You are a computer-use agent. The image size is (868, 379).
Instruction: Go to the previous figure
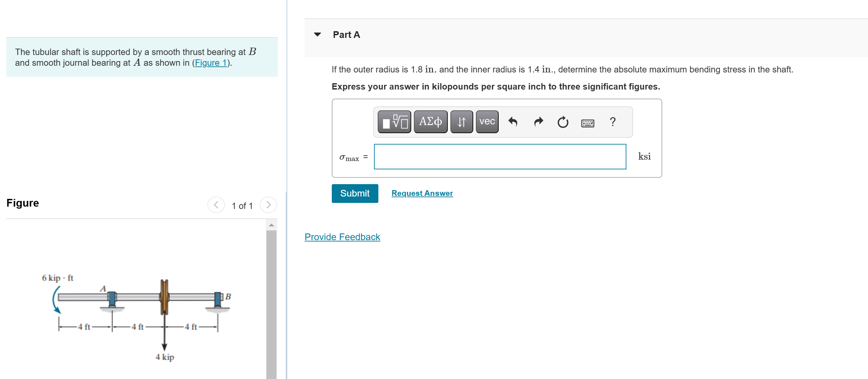coord(216,205)
